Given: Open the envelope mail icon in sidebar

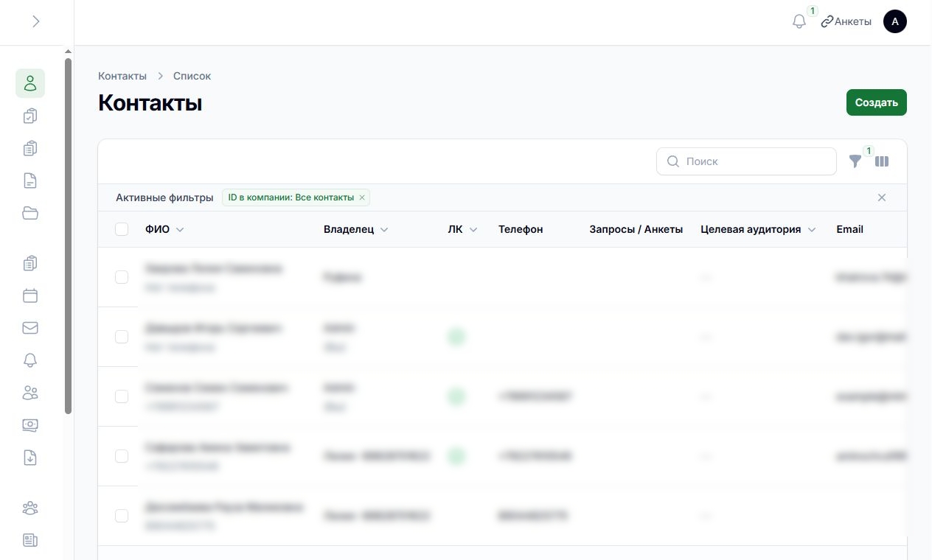Looking at the screenshot, I should (x=30, y=328).
